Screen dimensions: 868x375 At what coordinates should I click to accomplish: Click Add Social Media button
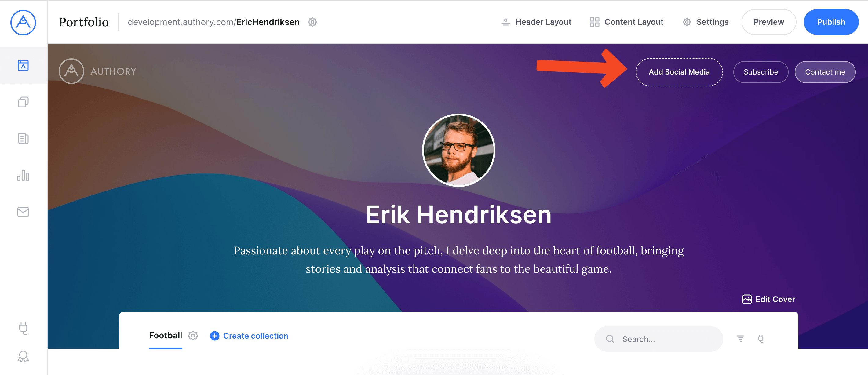click(679, 72)
